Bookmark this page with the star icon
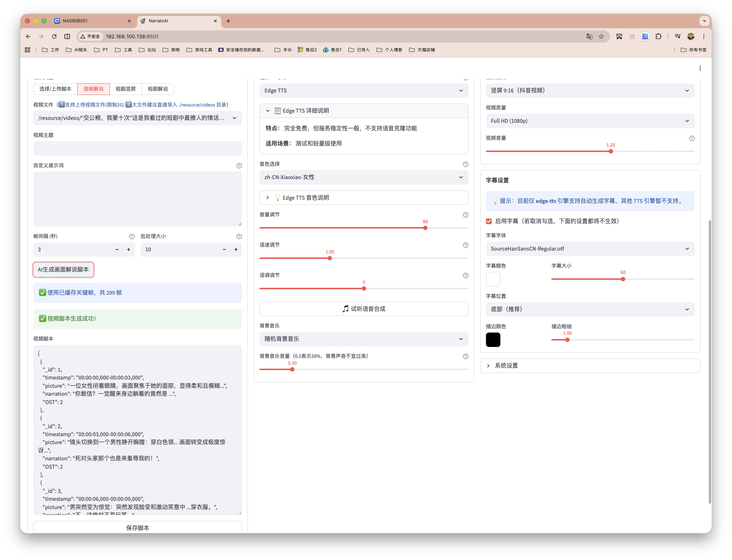 tap(601, 36)
